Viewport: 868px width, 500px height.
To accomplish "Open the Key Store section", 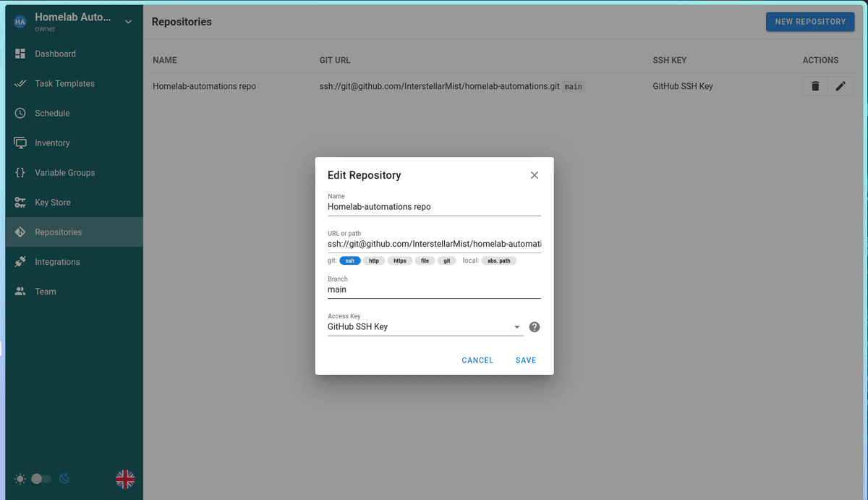I will click(x=74, y=202).
